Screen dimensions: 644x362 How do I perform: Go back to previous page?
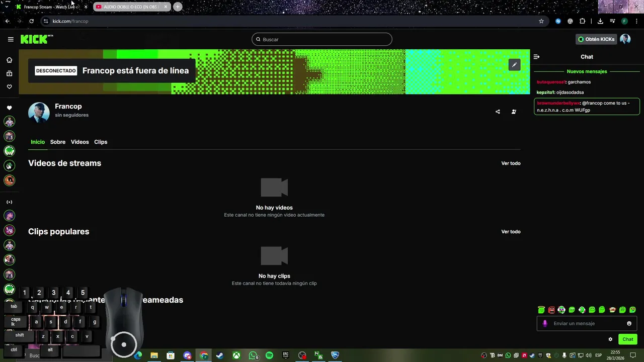tap(8, 21)
